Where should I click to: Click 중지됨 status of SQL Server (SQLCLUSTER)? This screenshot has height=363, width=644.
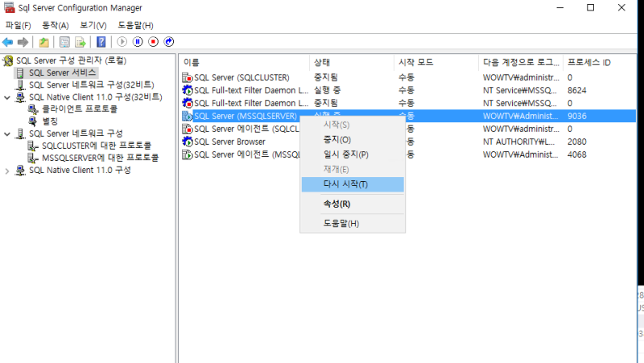pos(326,77)
